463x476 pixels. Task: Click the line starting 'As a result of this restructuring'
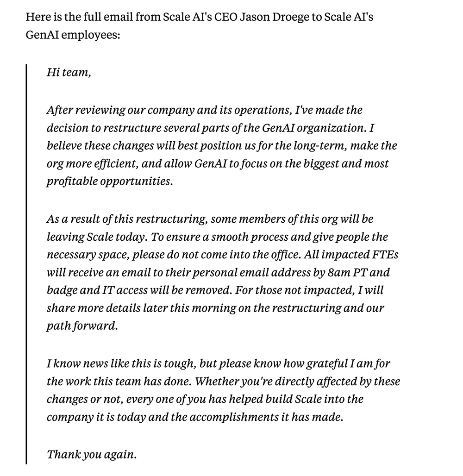coord(210,219)
